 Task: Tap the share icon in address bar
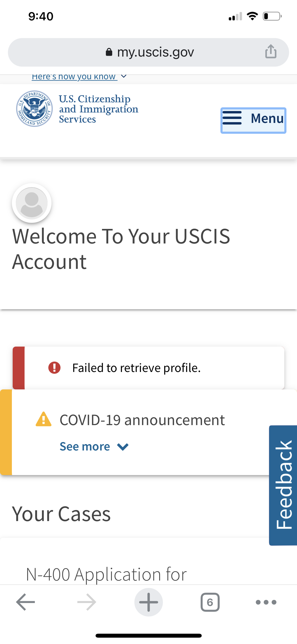271,51
